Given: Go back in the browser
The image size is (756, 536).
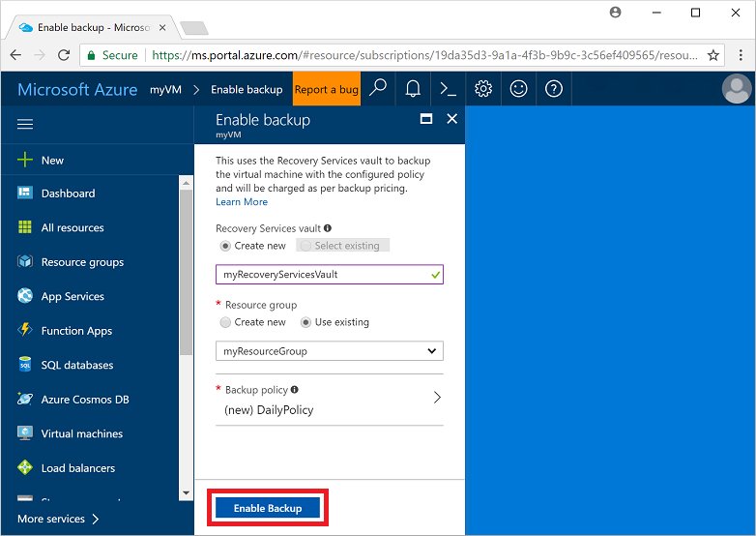Looking at the screenshot, I should [x=15, y=55].
